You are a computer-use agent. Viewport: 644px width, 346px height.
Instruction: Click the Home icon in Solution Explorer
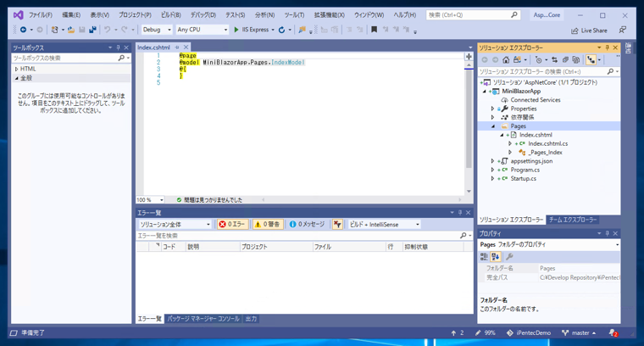(506, 60)
